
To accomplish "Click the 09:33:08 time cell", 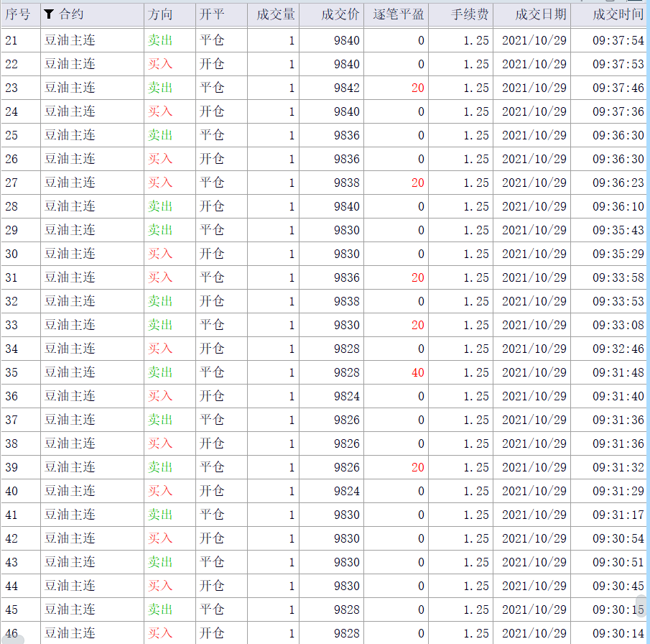I will click(x=618, y=325).
